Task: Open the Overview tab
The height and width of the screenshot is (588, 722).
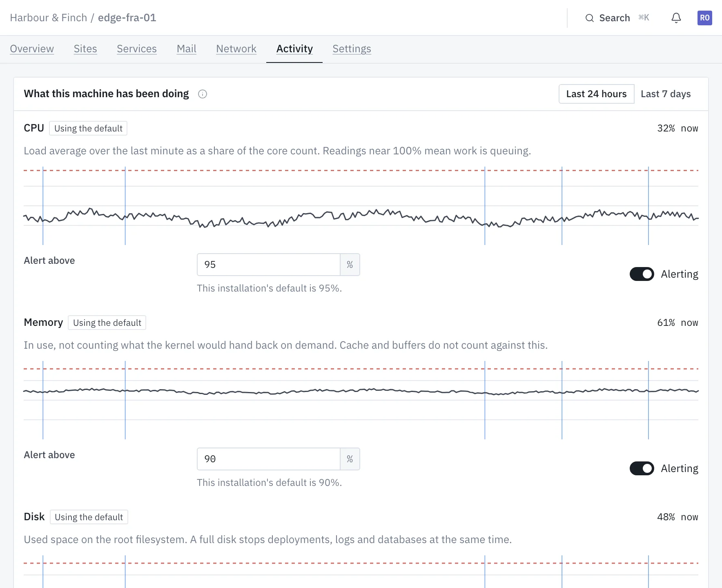Action: click(32, 49)
